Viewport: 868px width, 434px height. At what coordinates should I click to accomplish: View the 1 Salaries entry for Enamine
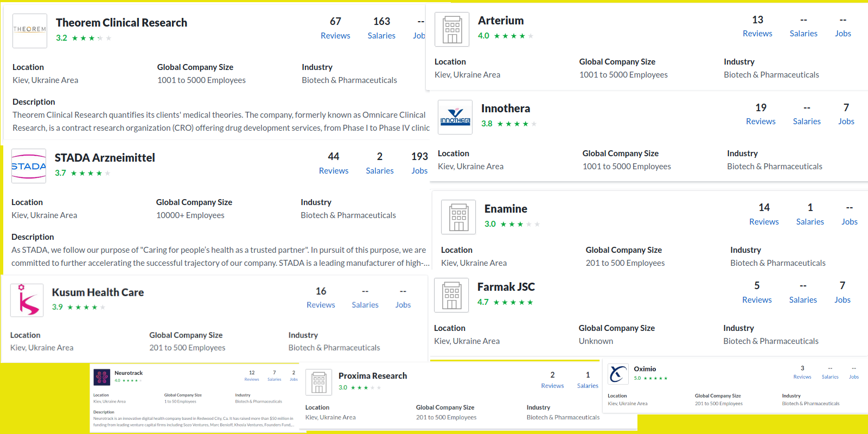tap(810, 214)
